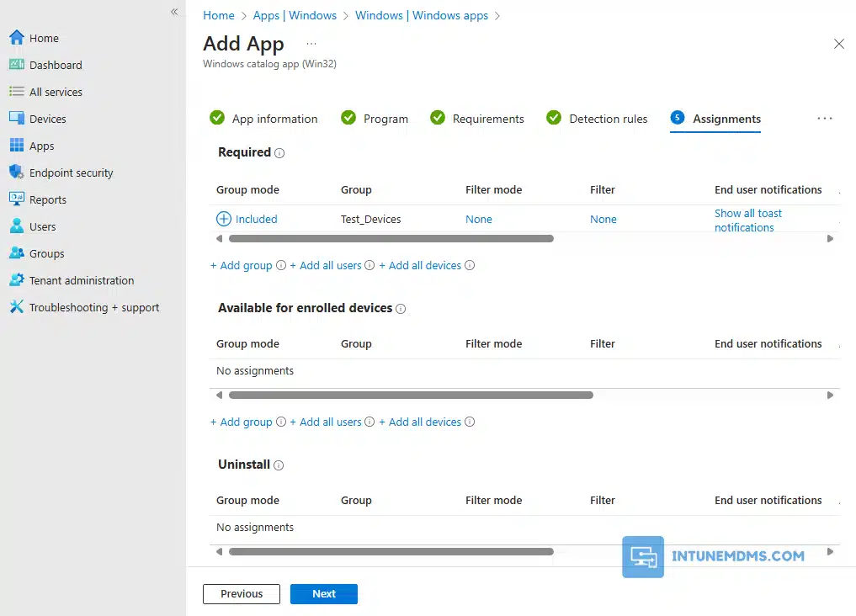Click right arrow of Available table scrollbar

[830, 395]
